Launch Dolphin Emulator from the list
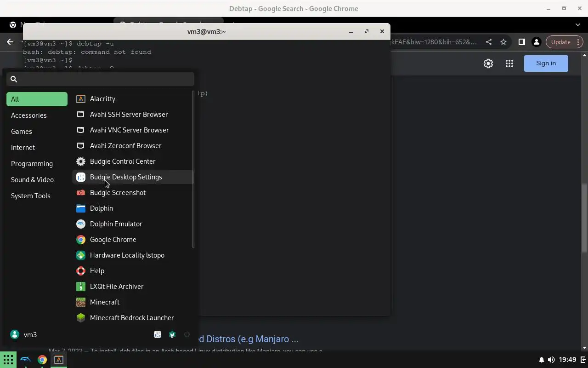 (x=133, y=224)
